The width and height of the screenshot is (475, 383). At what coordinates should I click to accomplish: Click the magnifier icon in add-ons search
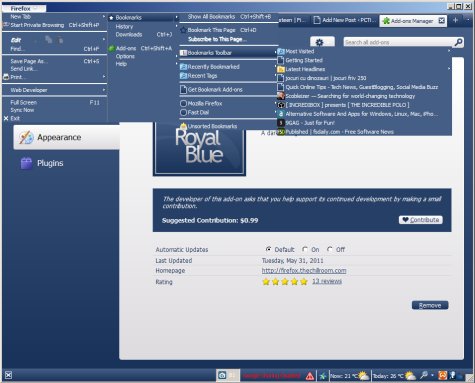point(459,42)
